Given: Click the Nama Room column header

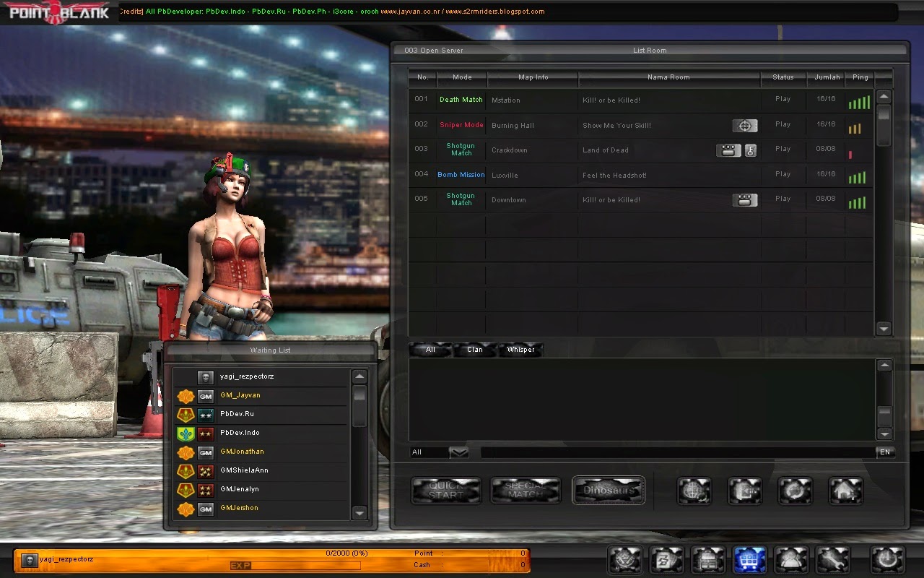Looking at the screenshot, I should [668, 77].
